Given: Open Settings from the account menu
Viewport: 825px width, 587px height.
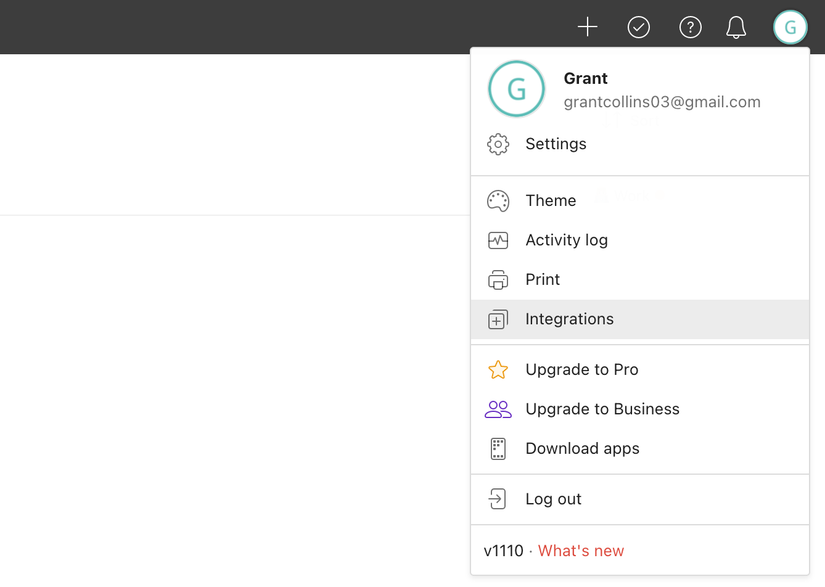Looking at the screenshot, I should [x=556, y=144].
